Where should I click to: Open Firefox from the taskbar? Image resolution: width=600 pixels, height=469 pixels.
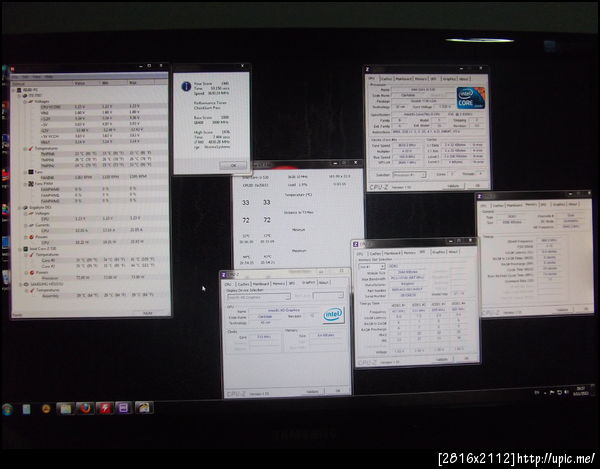click(85, 408)
